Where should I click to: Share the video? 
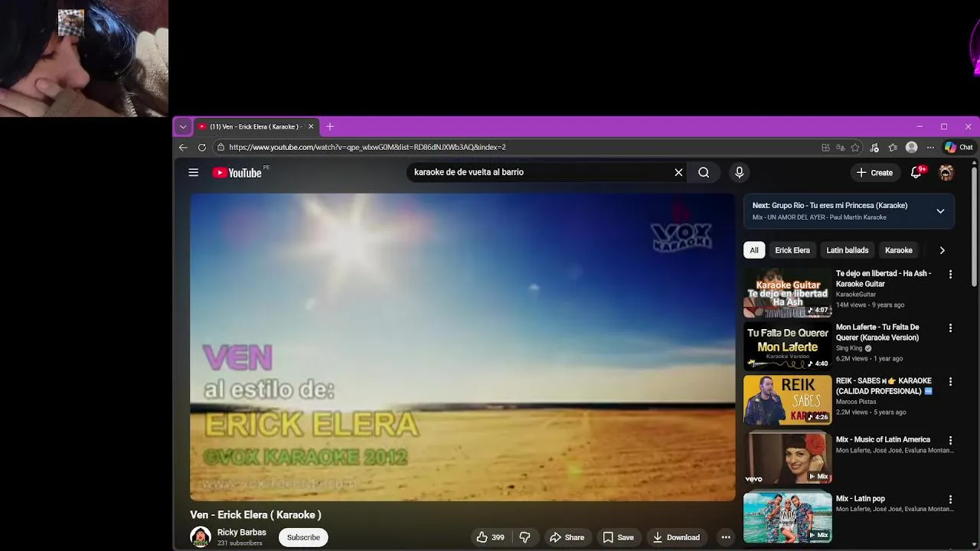567,537
